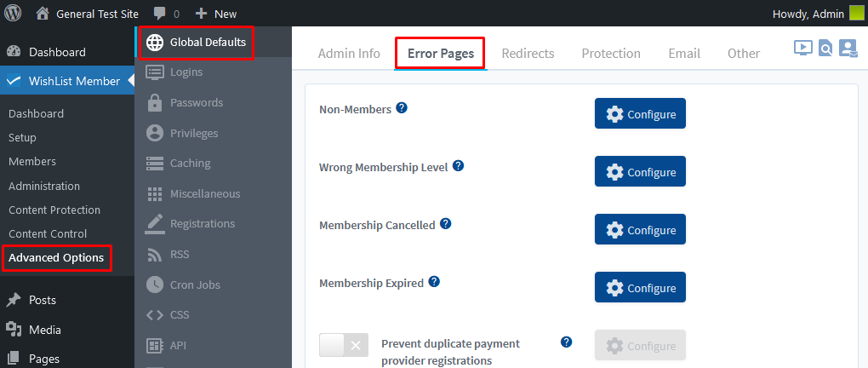Screen dimensions: 868x368
Task: Click Wrong Membership Level help icon
Action: tap(458, 166)
